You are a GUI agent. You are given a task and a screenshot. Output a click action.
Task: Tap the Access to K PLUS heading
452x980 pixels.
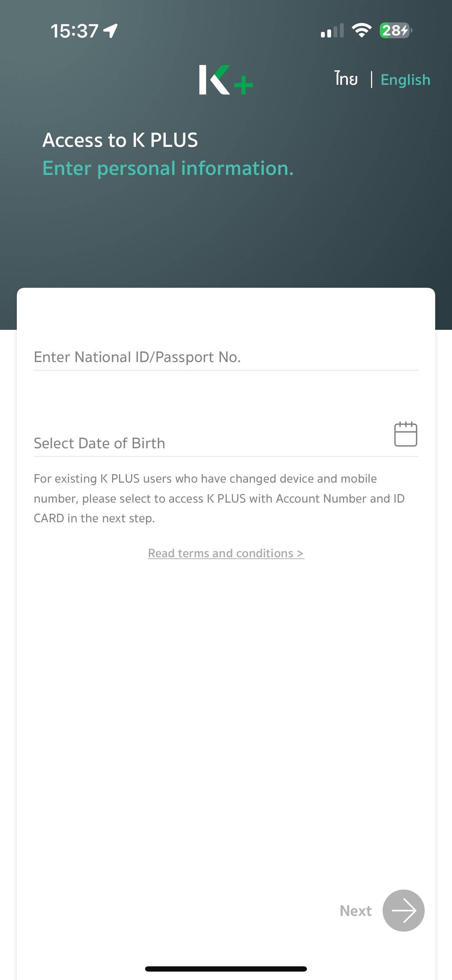pos(120,140)
